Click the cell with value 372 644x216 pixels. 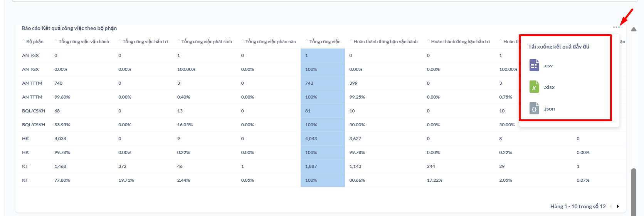coord(123,166)
